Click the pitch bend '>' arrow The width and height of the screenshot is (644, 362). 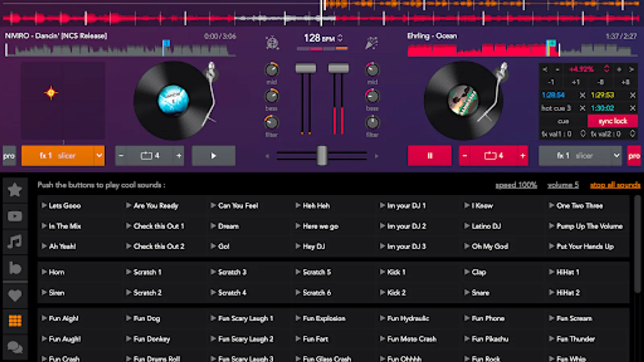tap(632, 69)
